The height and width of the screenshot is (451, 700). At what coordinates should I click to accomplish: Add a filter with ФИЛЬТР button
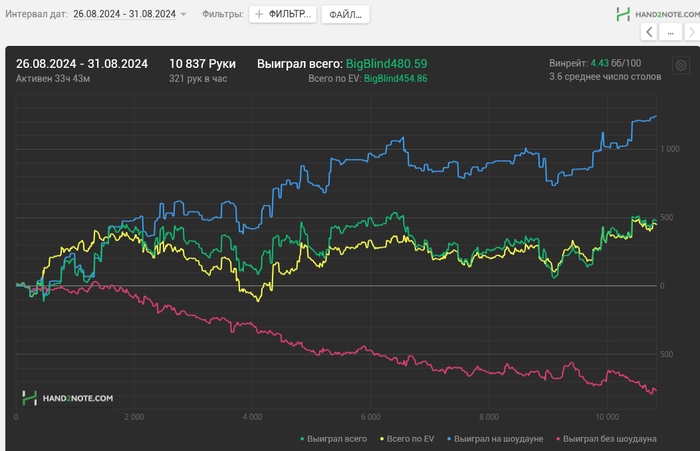(281, 15)
